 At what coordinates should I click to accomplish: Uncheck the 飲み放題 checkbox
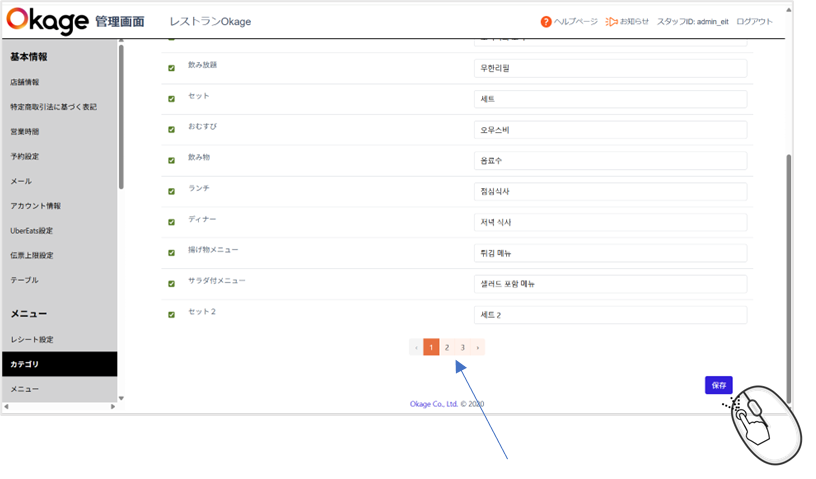click(171, 68)
